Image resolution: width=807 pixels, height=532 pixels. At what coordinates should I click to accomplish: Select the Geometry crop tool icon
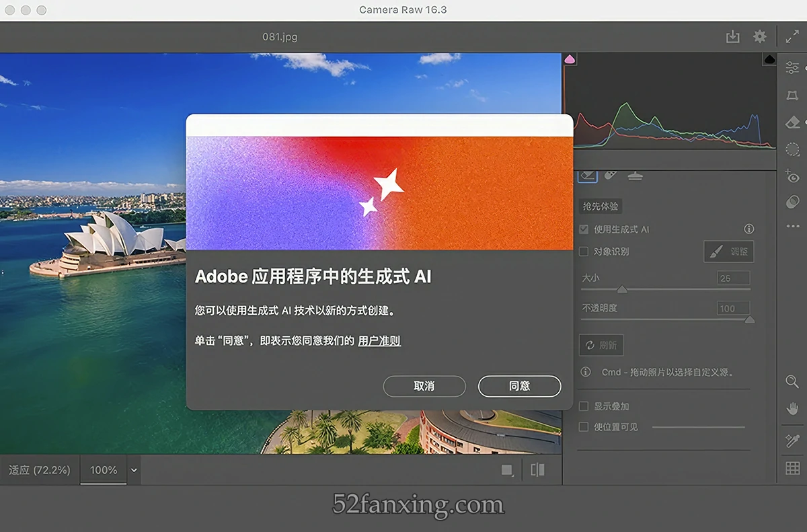pos(792,96)
